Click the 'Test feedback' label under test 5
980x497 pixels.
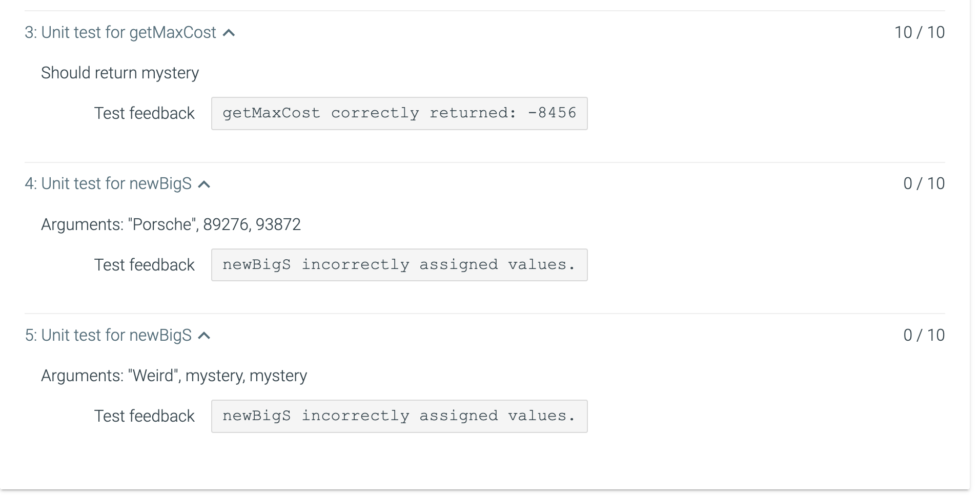point(144,416)
